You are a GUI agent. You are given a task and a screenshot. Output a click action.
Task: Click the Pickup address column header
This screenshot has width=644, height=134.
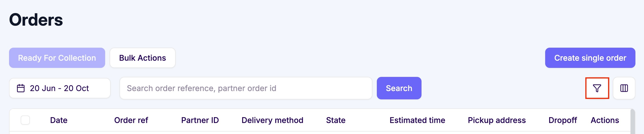pos(497,120)
